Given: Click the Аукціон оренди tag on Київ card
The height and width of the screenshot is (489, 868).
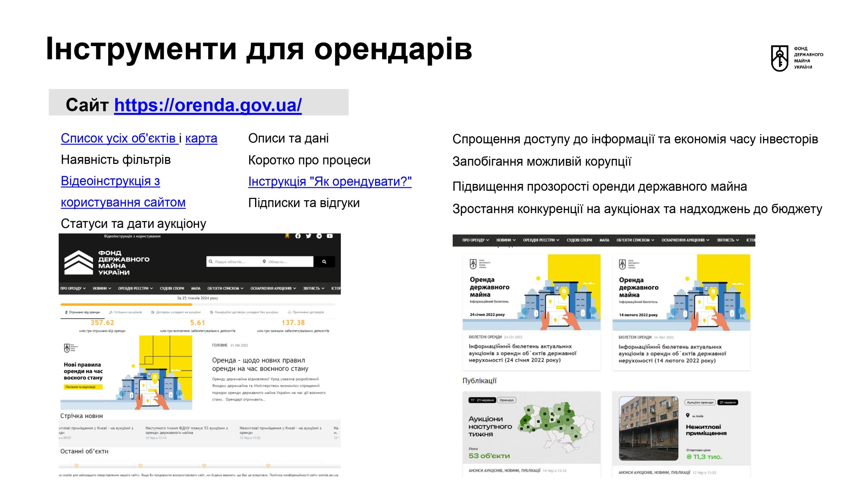Looking at the screenshot, I should (x=700, y=402).
